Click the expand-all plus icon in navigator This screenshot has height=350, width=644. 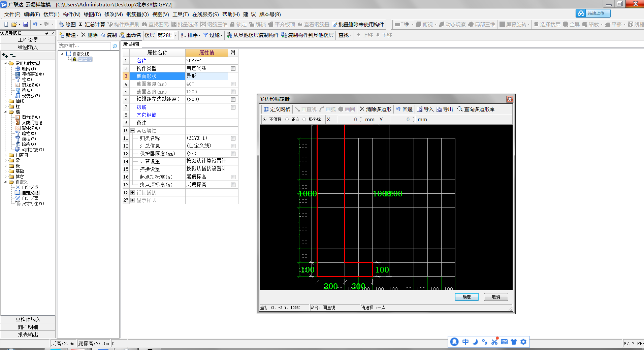pos(5,56)
